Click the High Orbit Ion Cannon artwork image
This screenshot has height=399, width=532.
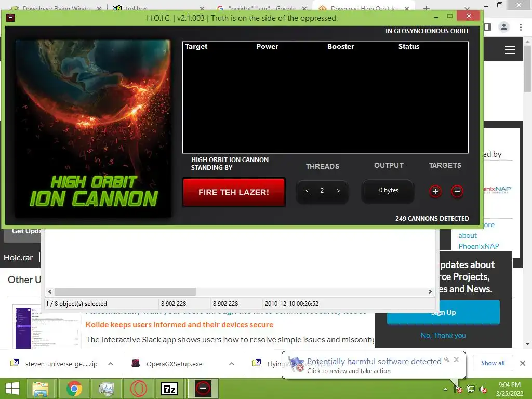[x=93, y=128]
